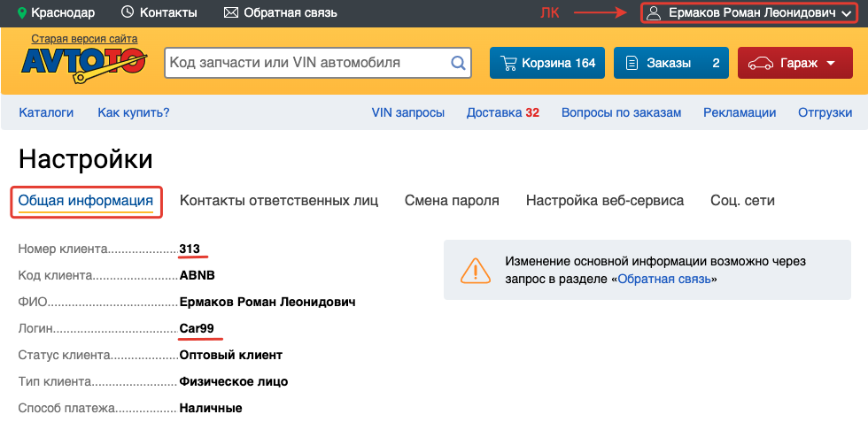Click the envelope icon for Обратная связь
The height and width of the screenshot is (422, 868).
pos(231,12)
